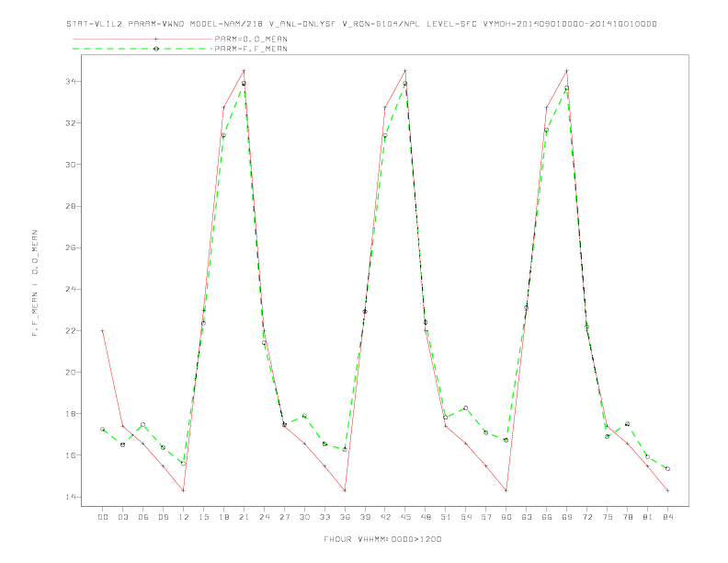
Task: Click the x-axis forecast hour label 54
Action: click(x=466, y=517)
